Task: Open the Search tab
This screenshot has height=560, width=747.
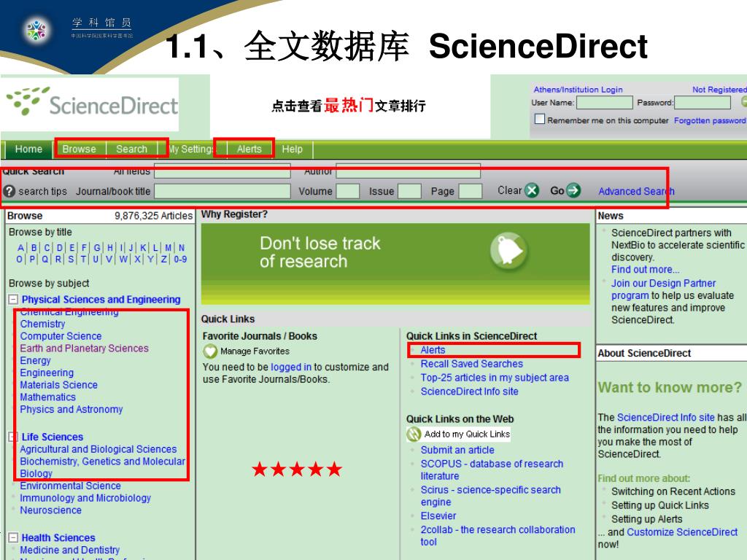Action: 131,149
